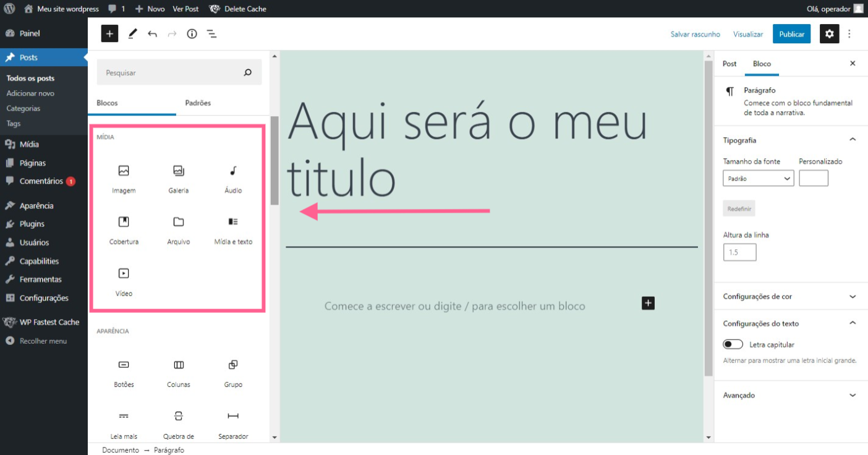This screenshot has height=455, width=868.
Task: Insert a Vídeo block
Action: click(124, 282)
